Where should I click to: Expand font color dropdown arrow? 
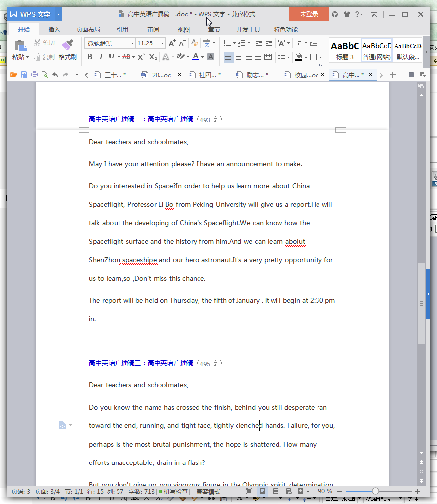point(202,57)
